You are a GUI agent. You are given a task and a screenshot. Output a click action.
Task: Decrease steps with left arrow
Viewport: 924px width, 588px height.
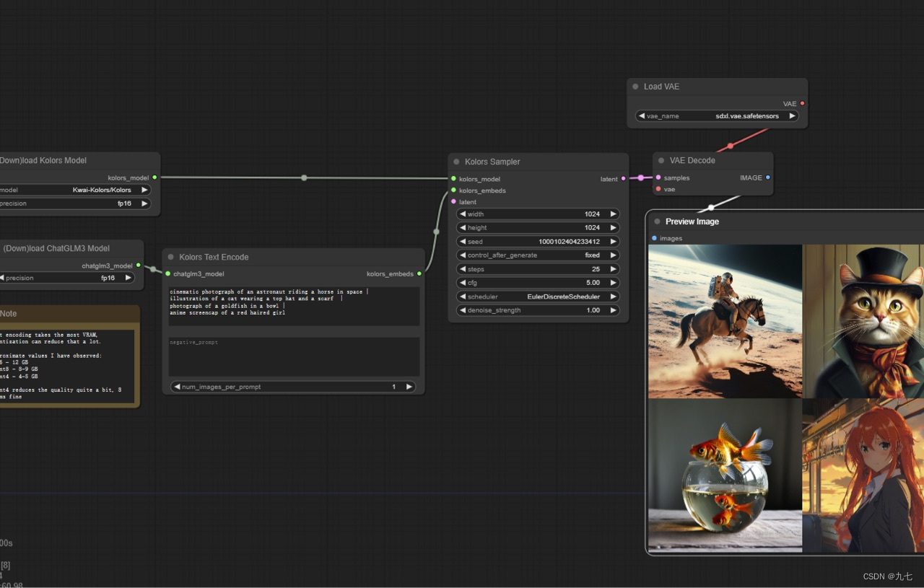point(463,269)
